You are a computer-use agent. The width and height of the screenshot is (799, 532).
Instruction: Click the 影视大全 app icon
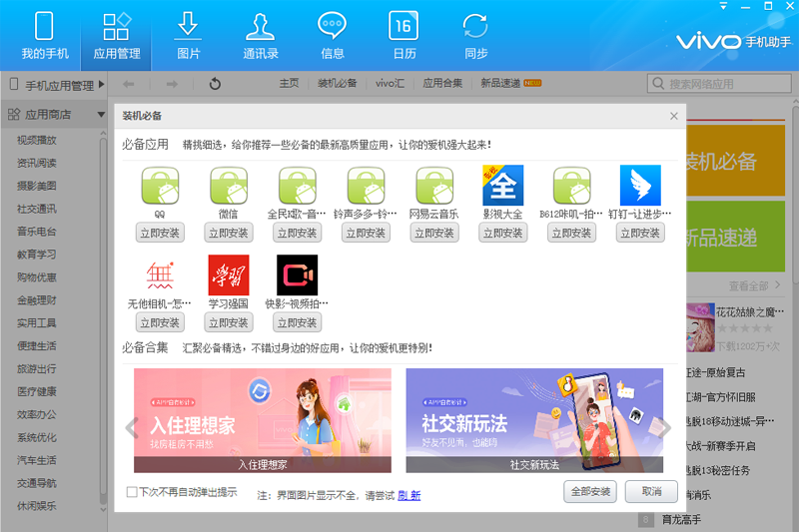point(502,186)
